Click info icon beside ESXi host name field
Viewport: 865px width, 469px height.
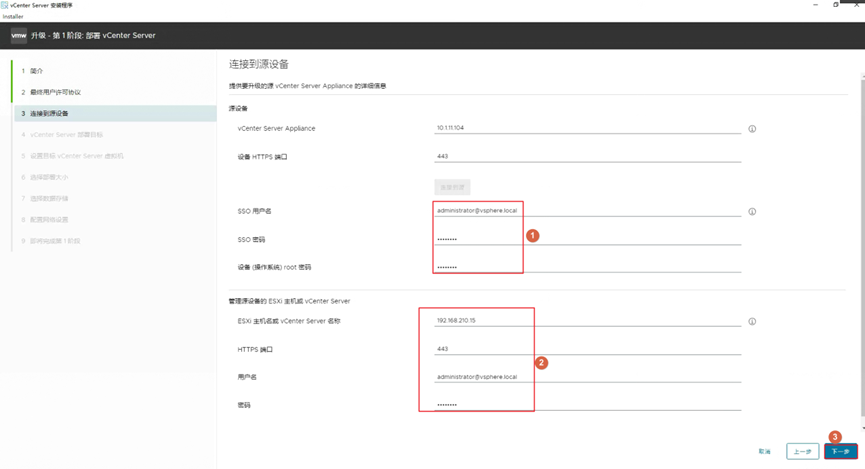[752, 321]
